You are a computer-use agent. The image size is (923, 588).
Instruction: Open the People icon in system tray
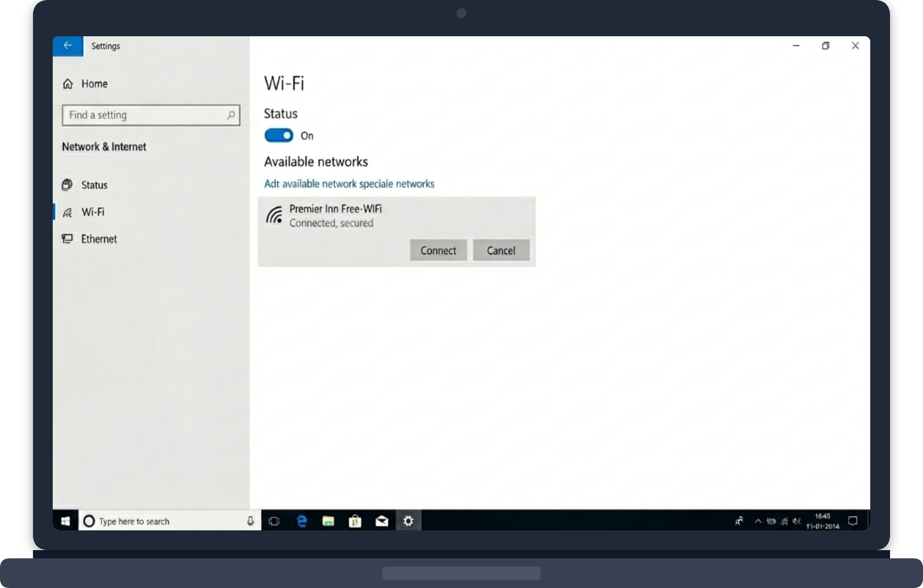coord(739,521)
